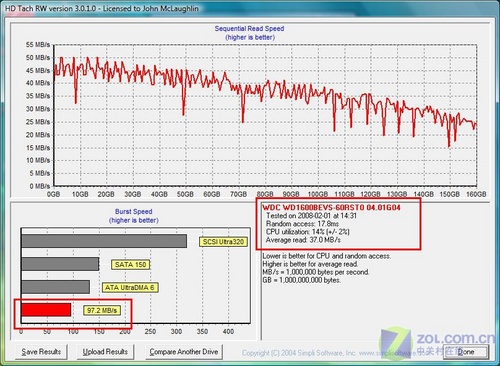Screen dimensions: 500x366
Task: Click the Upload Results button
Action: click(105, 352)
